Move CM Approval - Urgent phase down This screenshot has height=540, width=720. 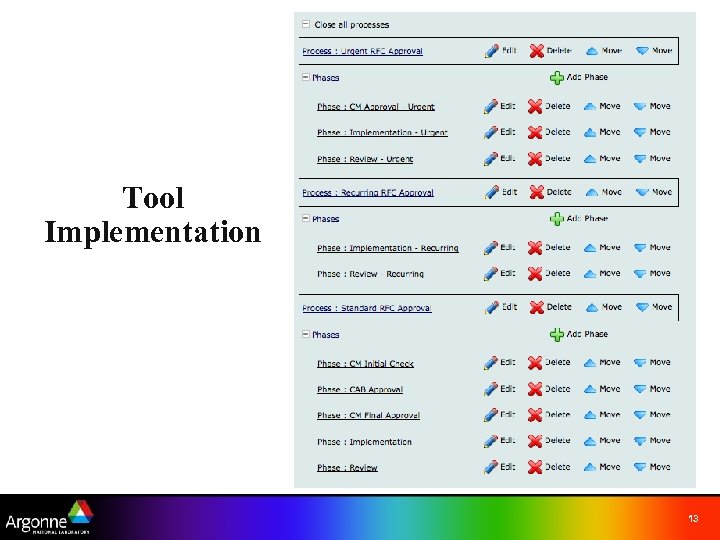(652, 106)
